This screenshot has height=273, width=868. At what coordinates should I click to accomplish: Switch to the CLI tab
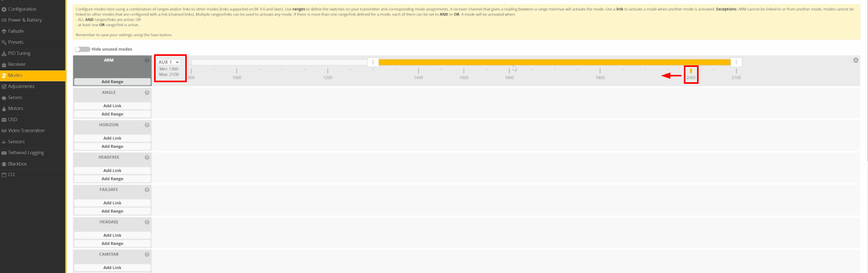11,174
